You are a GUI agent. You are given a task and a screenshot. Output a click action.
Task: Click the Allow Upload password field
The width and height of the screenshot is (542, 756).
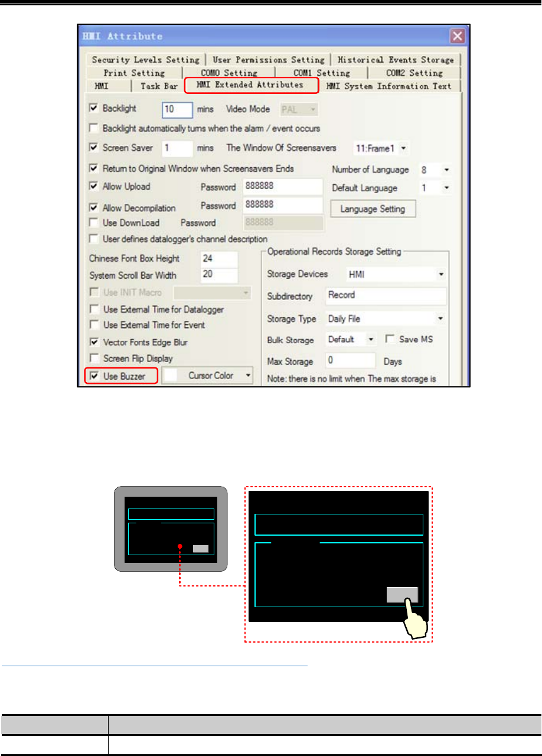[x=283, y=187]
